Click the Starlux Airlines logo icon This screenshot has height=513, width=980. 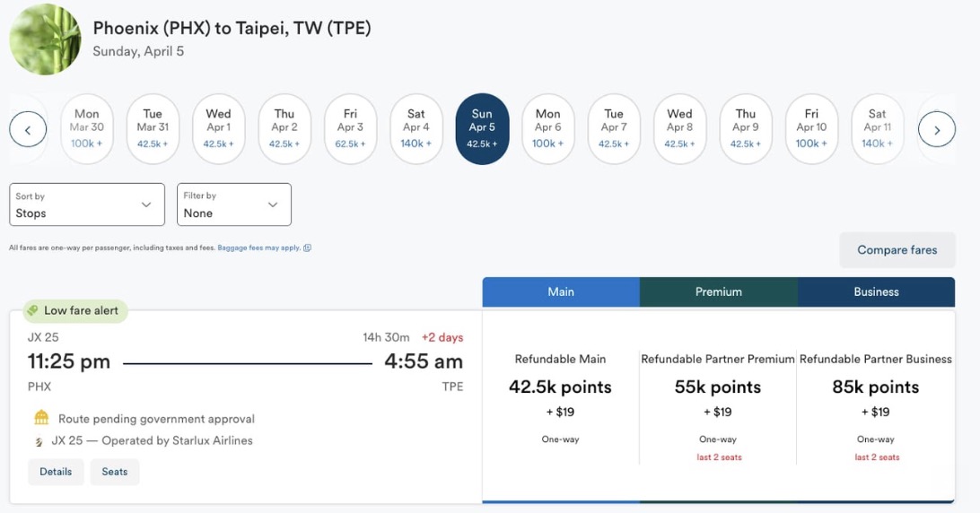point(39,441)
